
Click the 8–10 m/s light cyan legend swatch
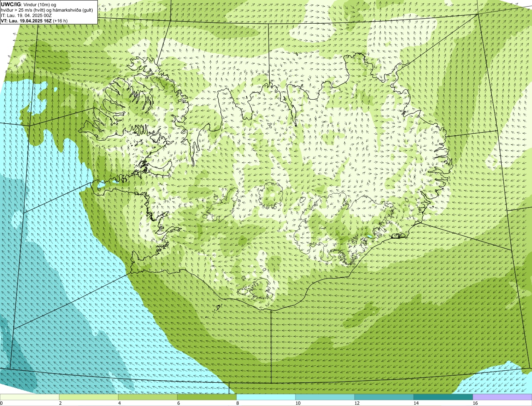[266, 397]
